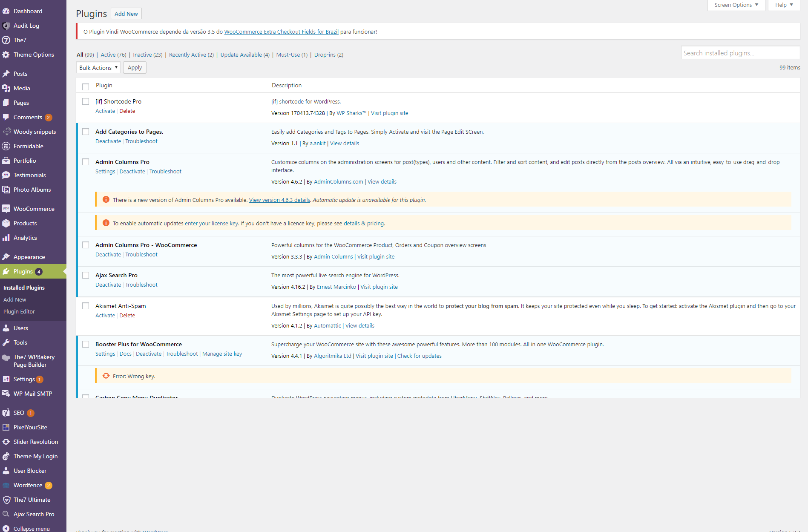Check the Ajax Search Pro plugin checkbox
The image size is (808, 532).
[x=86, y=275]
